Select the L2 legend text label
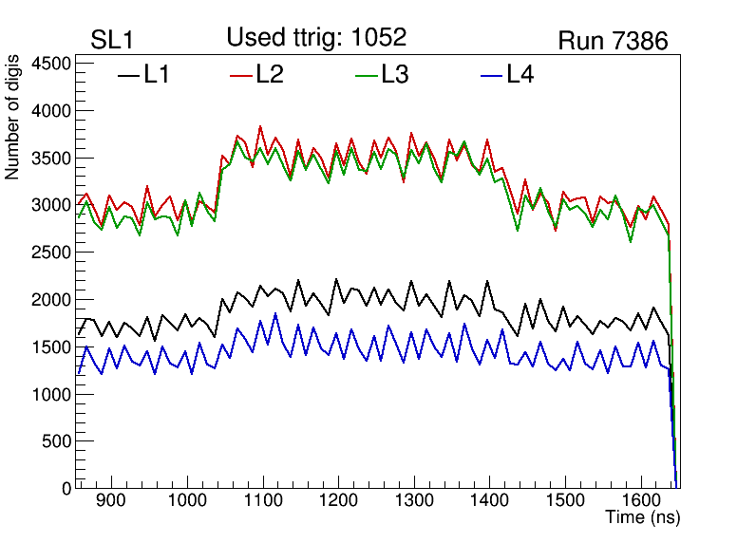The height and width of the screenshot is (543, 756). point(270,75)
